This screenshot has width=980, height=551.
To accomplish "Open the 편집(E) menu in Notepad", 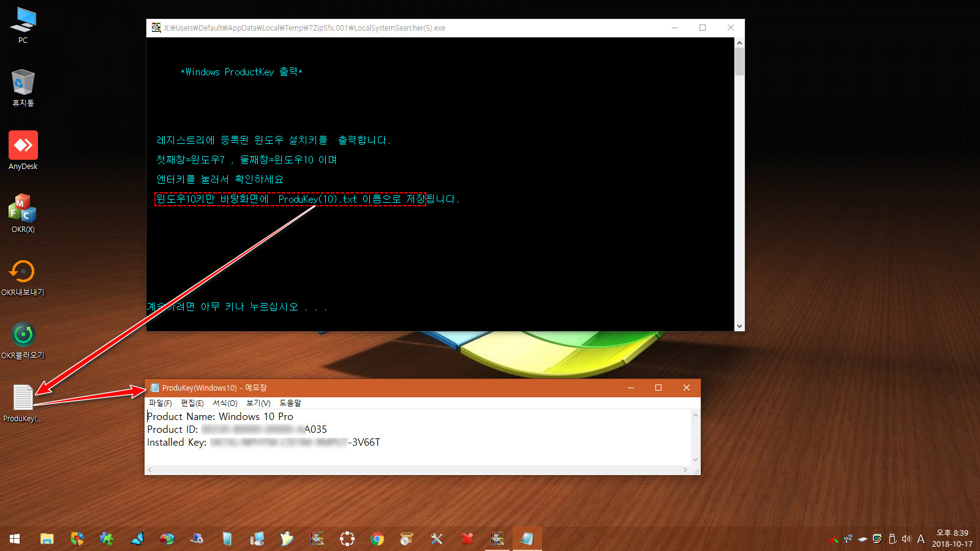I will click(192, 403).
